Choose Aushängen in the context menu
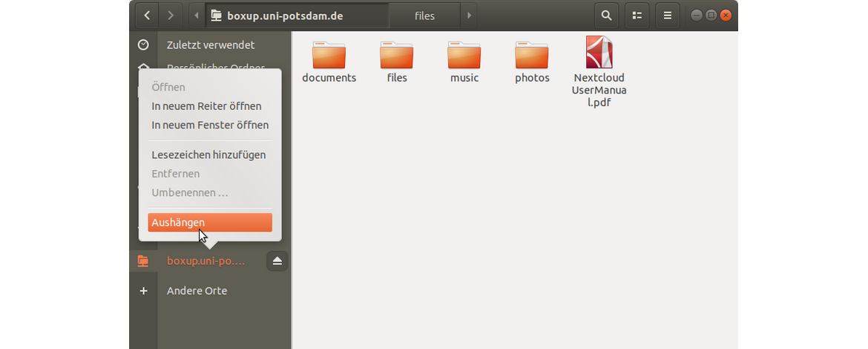 pyautogui.click(x=210, y=222)
